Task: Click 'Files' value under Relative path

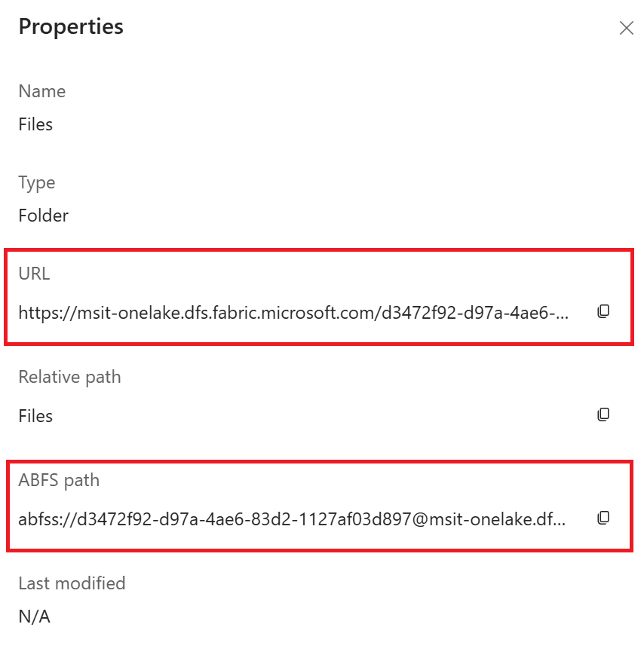Action: pos(35,416)
